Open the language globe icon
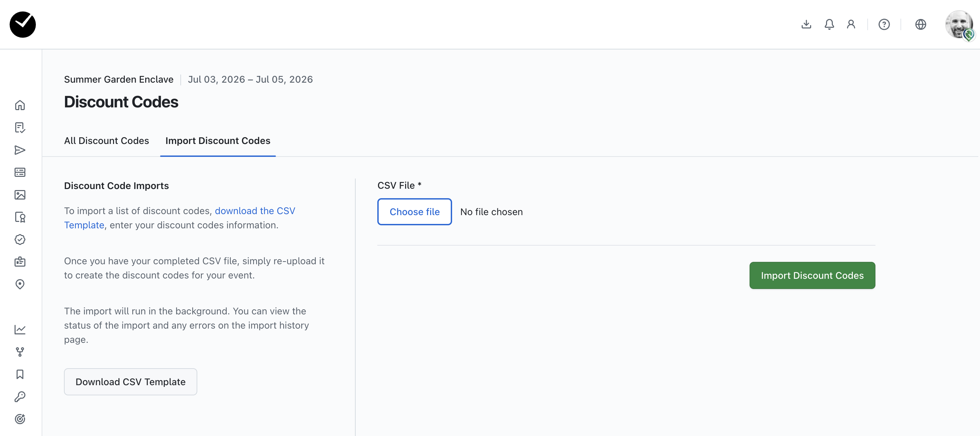Screen dimensions: 980x436 coord(920,24)
